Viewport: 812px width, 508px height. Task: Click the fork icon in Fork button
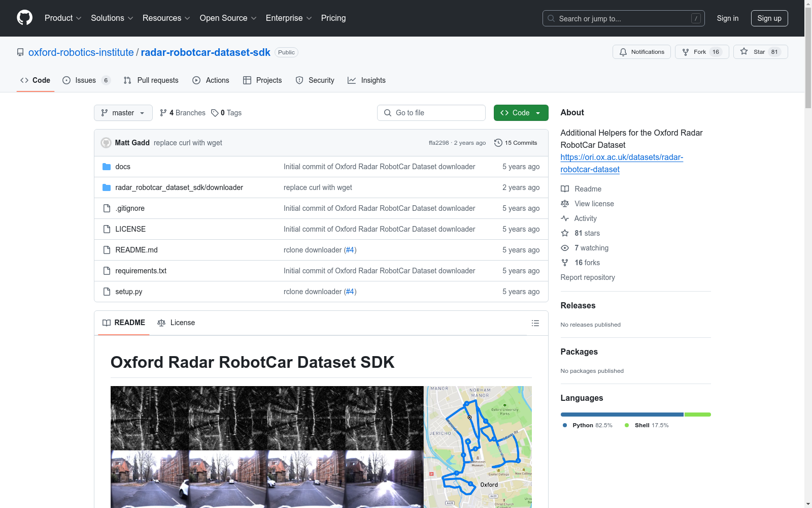[686, 52]
